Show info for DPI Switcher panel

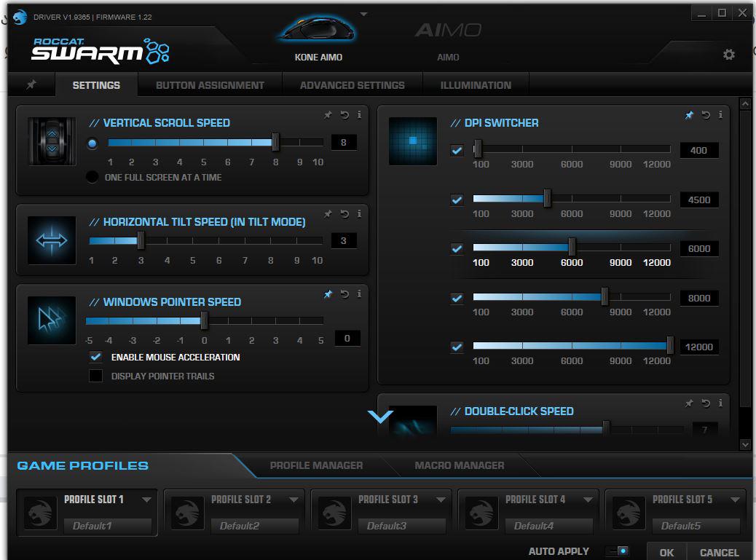coord(720,115)
